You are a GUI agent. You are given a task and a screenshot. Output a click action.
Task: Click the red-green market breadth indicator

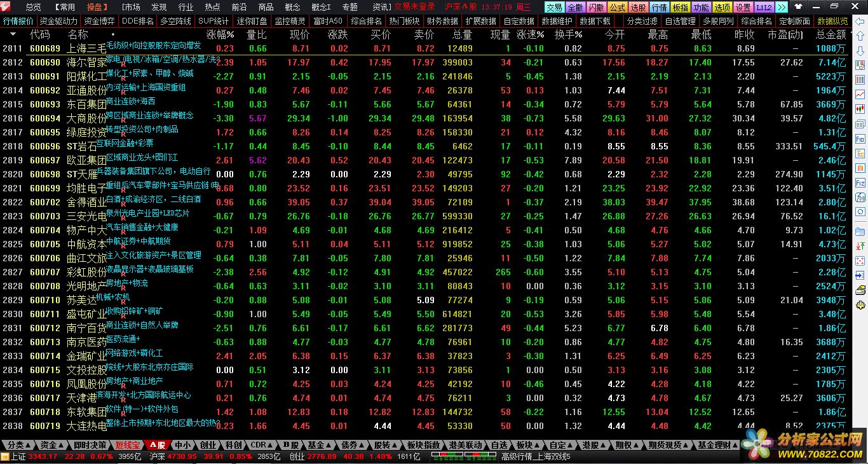tap(464, 456)
